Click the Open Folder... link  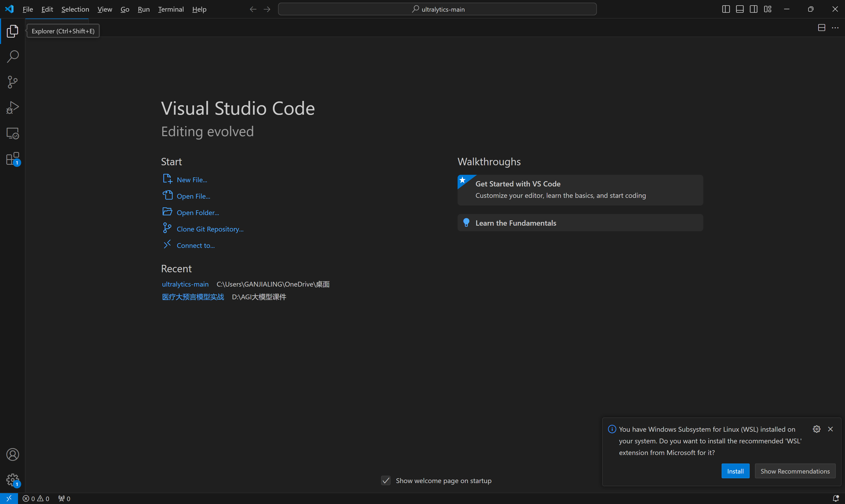pyautogui.click(x=198, y=213)
